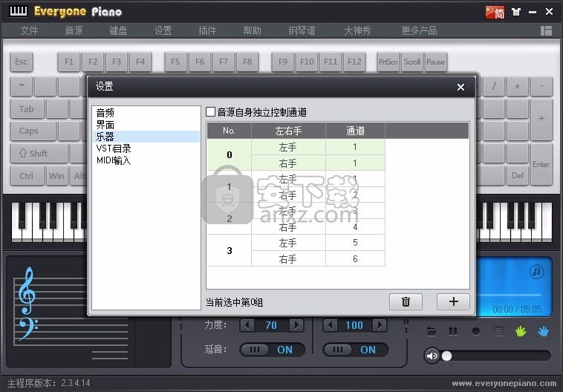Click the keyboard logo icon in title bar
The height and width of the screenshot is (392, 563).
[x=19, y=11]
